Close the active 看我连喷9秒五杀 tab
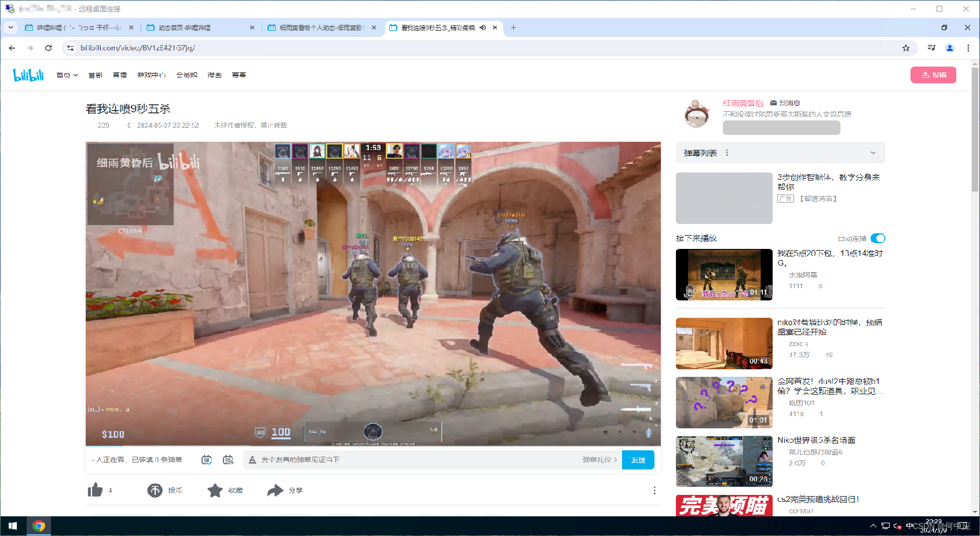The width and height of the screenshot is (980, 536). pos(495,27)
